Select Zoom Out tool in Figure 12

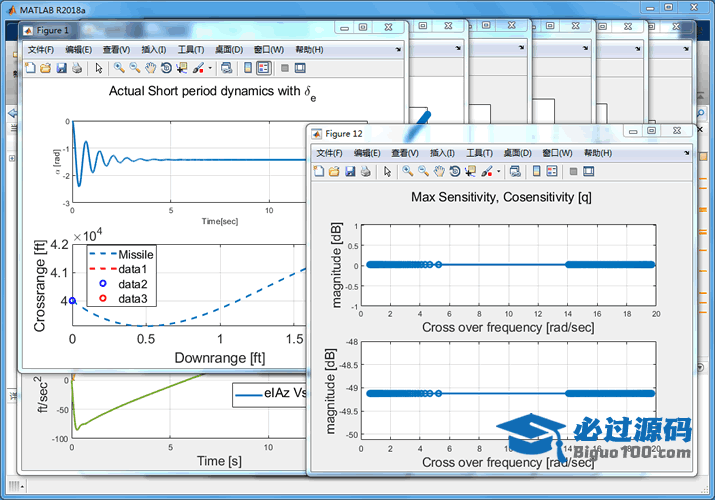pyautogui.click(x=424, y=171)
